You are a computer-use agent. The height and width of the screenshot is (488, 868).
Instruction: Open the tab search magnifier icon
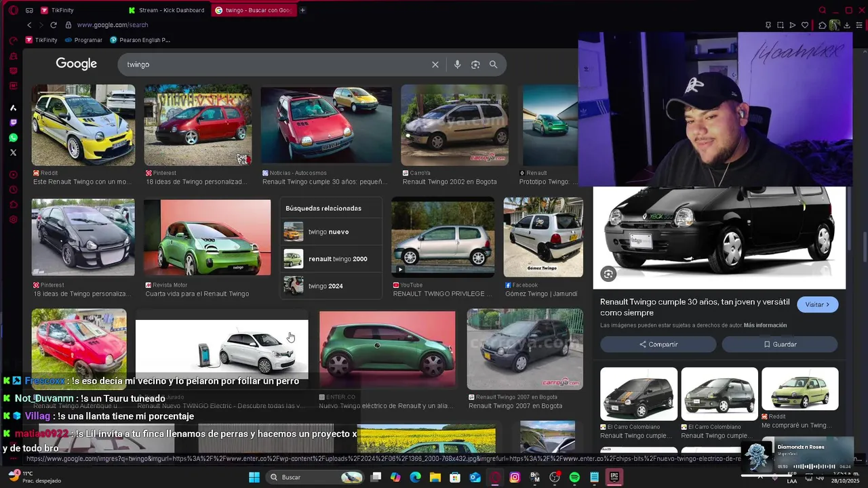pos(823,10)
